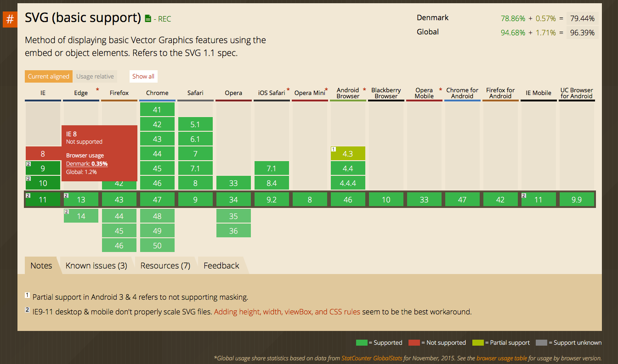Click the UC Browser for Android header
Viewport: 618px width, 364px height.
tap(577, 93)
